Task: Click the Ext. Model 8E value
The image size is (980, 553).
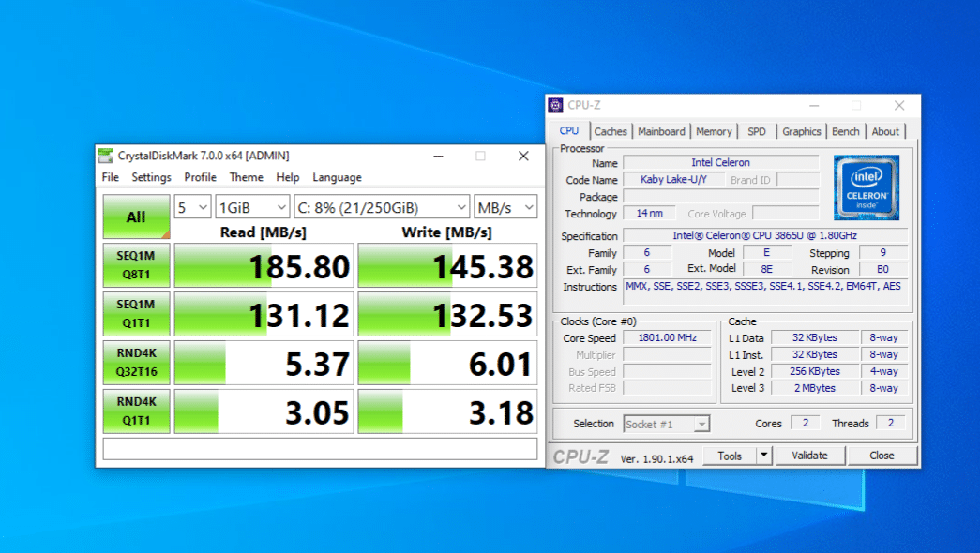Action: coord(766,269)
